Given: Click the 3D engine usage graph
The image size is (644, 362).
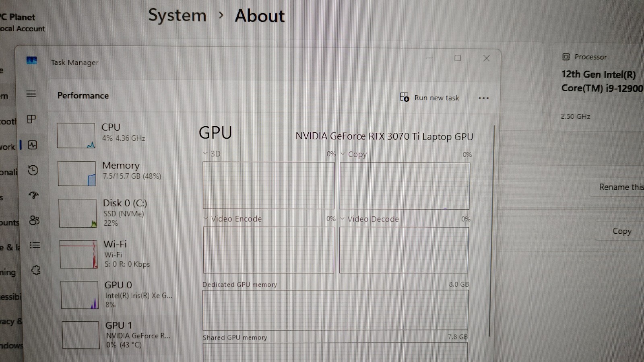Looking at the screenshot, I should point(268,185).
